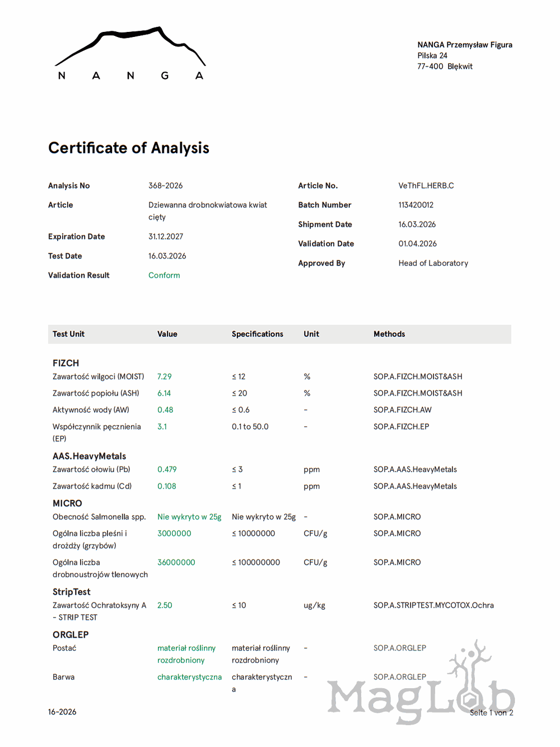Click lead content value 0.479
This screenshot has height=747, width=560.
click(167, 469)
